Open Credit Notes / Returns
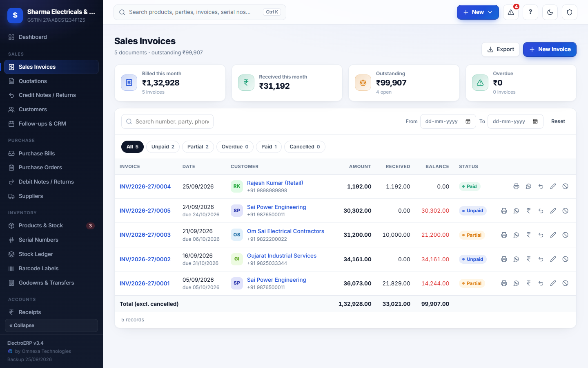The height and width of the screenshot is (368, 588). (51, 95)
